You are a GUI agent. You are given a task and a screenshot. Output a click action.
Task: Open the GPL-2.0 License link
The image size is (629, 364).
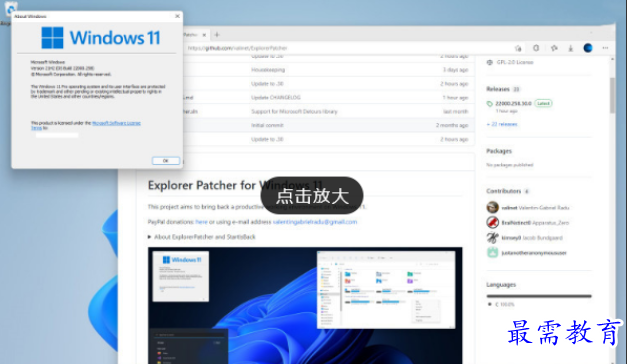515,62
